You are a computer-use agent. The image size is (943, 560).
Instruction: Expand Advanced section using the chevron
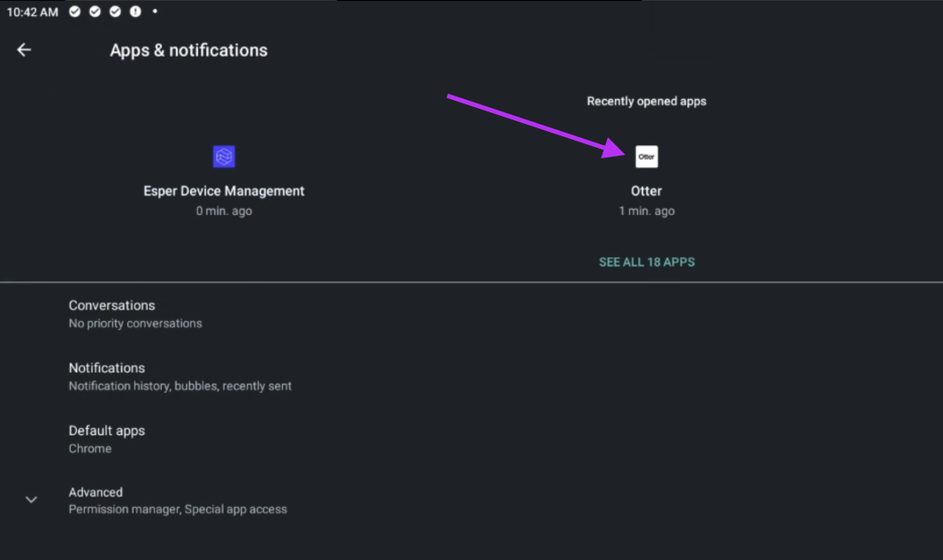pyautogui.click(x=31, y=500)
